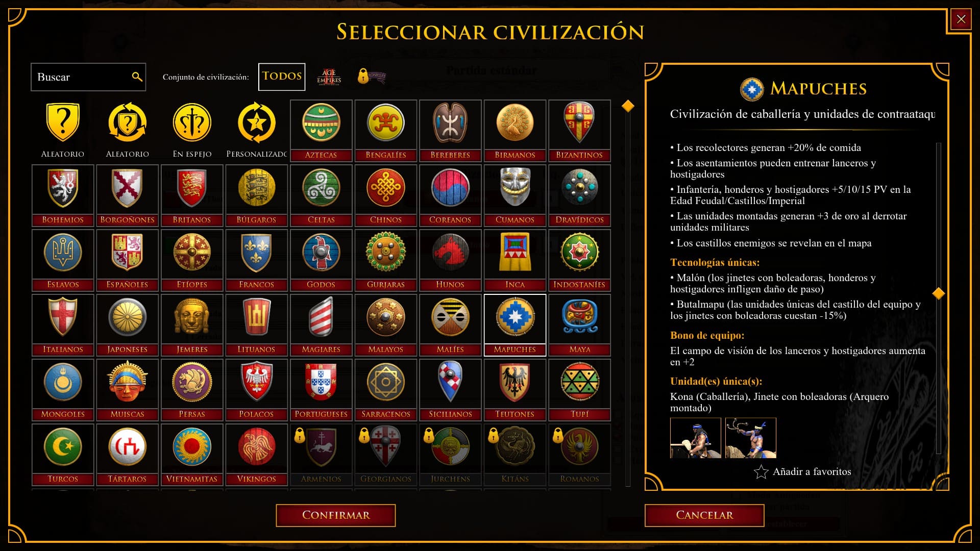Toggle Añadir a favoritos star
980x551 pixels.
point(802,472)
